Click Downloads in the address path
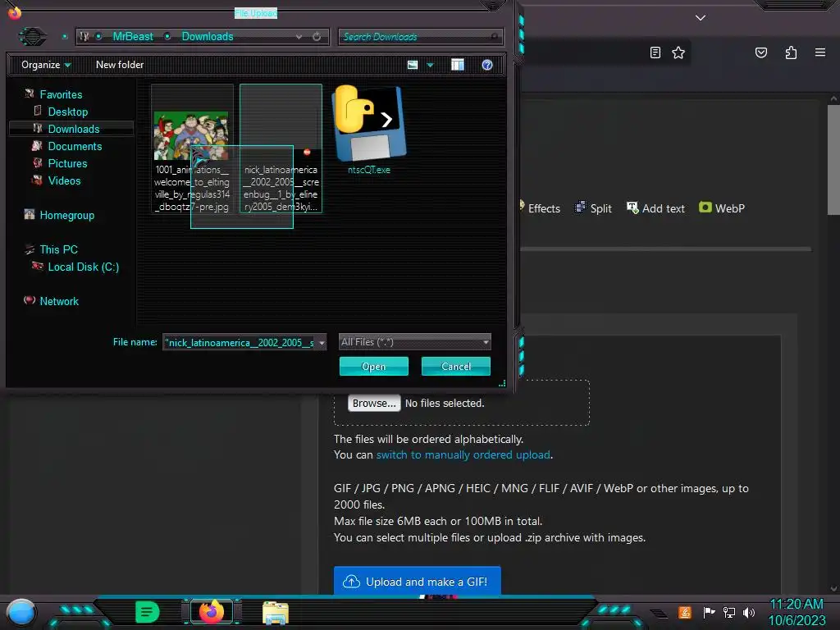 pyautogui.click(x=208, y=36)
